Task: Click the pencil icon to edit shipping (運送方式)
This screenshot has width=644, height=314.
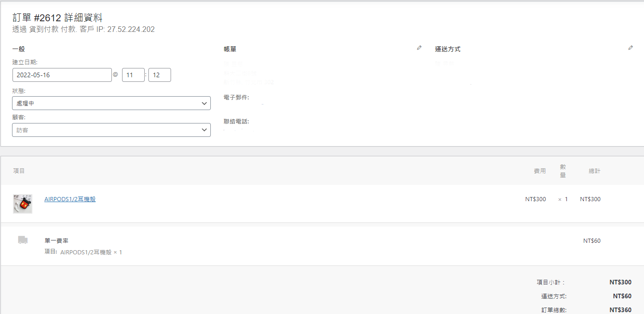Action: click(631, 48)
